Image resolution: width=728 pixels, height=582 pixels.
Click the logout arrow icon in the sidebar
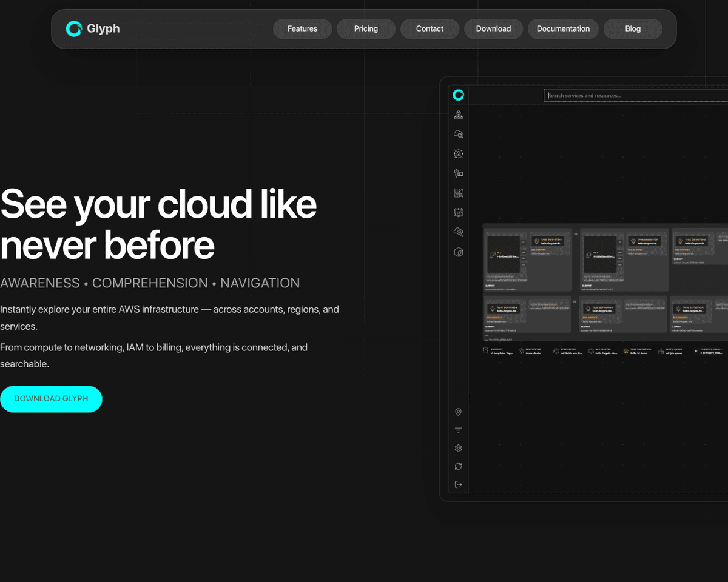tap(459, 484)
